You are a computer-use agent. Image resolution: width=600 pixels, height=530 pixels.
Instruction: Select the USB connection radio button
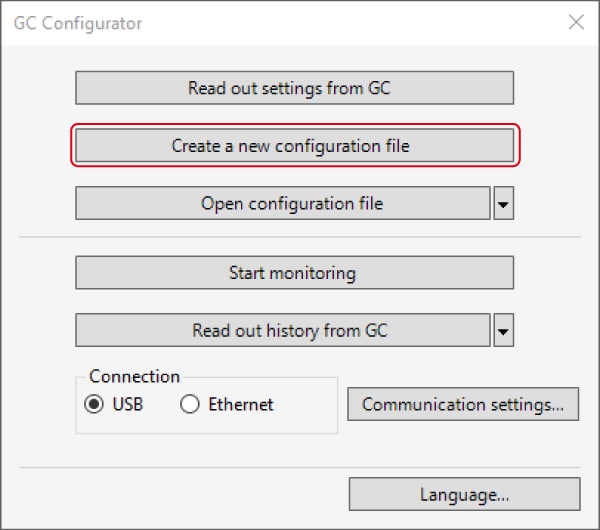(94, 404)
